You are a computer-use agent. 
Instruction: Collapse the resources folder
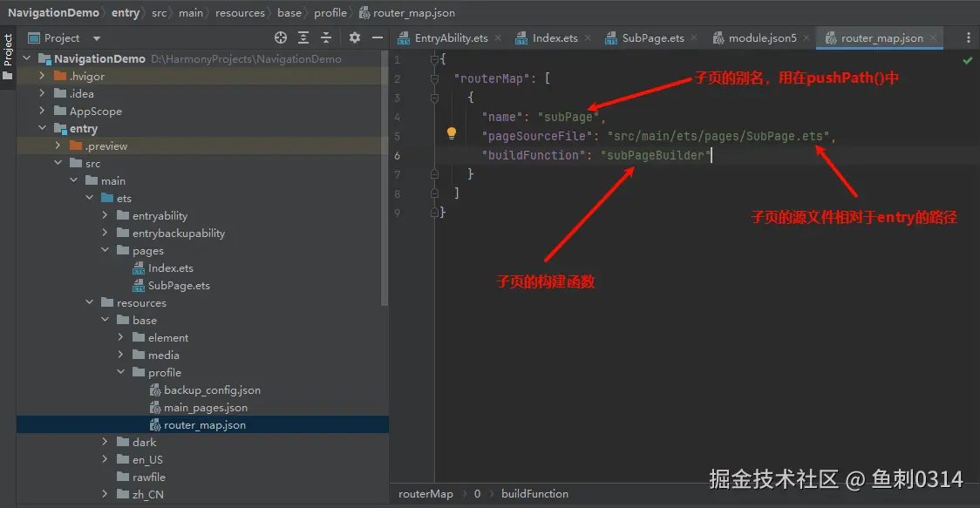(x=90, y=303)
